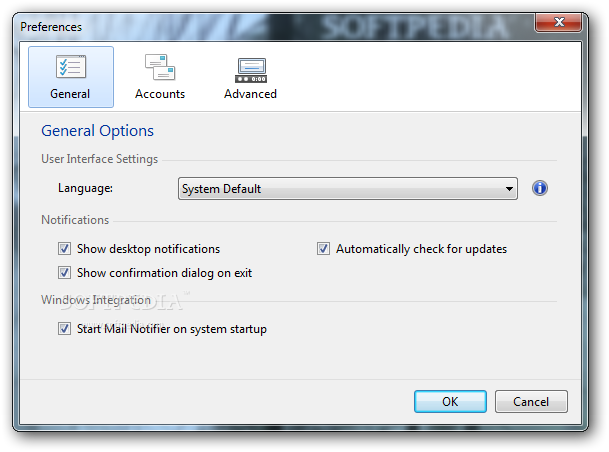Close the Preferences window

tap(559, 22)
